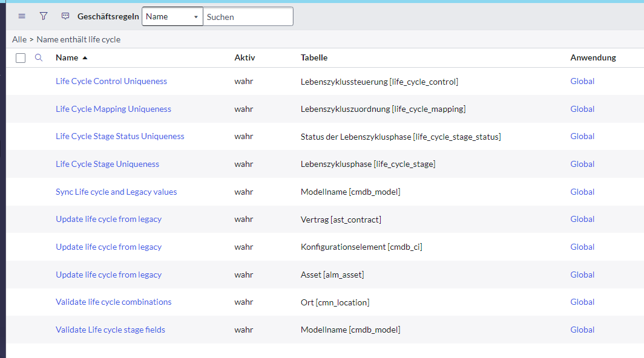Screen dimensions: 644x358
Task: Click Global link in Life Cycle Stage Uniqueness row
Action: coord(582,164)
